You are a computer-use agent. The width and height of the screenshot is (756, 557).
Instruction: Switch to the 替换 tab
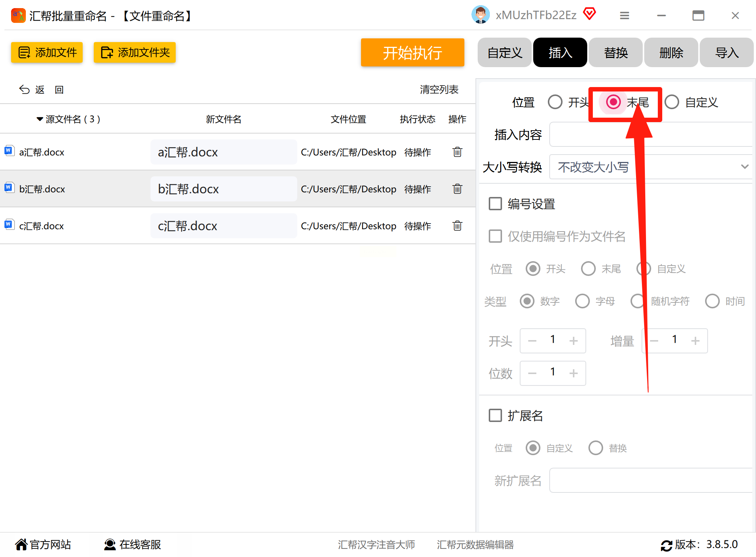click(x=615, y=53)
